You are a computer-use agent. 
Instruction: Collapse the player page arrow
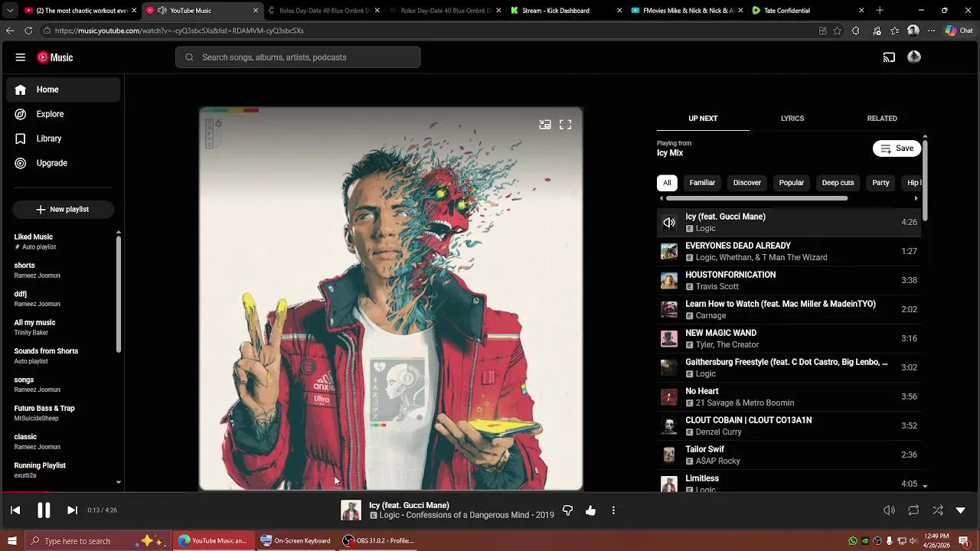[x=961, y=510]
